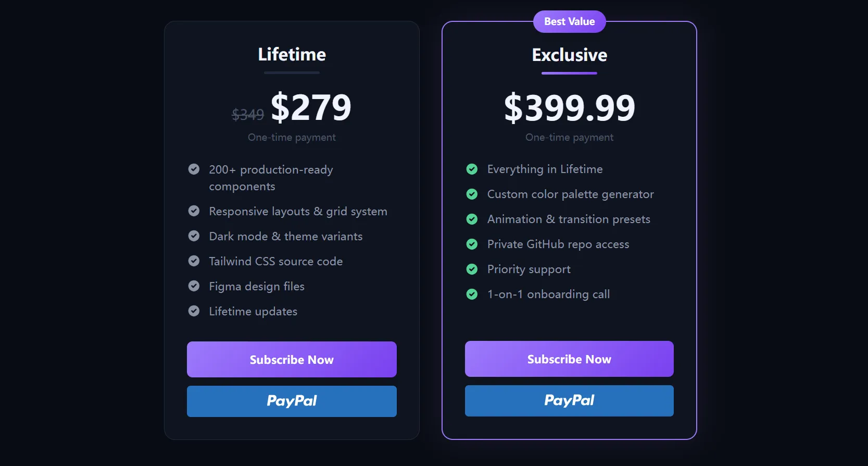The height and width of the screenshot is (466, 868).
Task: Click the Lifetime updates checkmark icon
Action: click(194, 311)
